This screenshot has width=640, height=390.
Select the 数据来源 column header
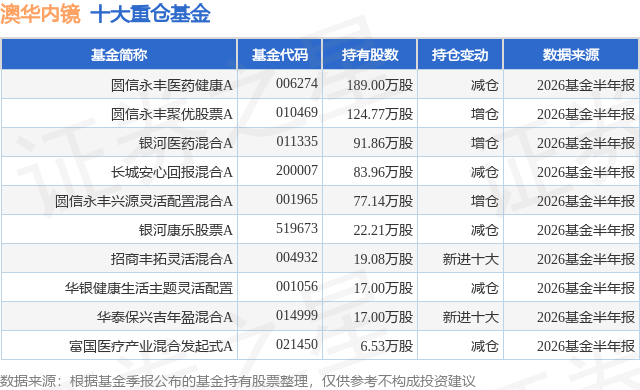coord(571,55)
